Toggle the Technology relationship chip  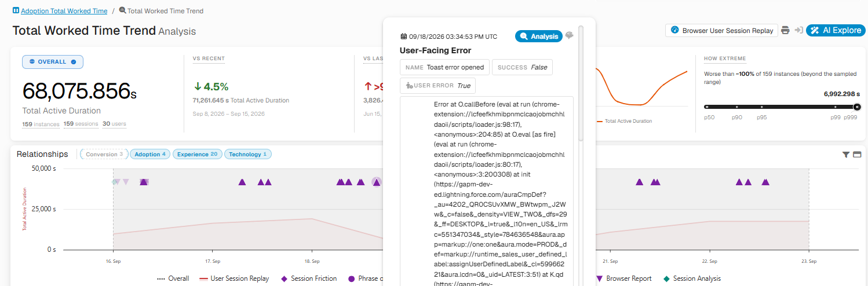point(247,154)
